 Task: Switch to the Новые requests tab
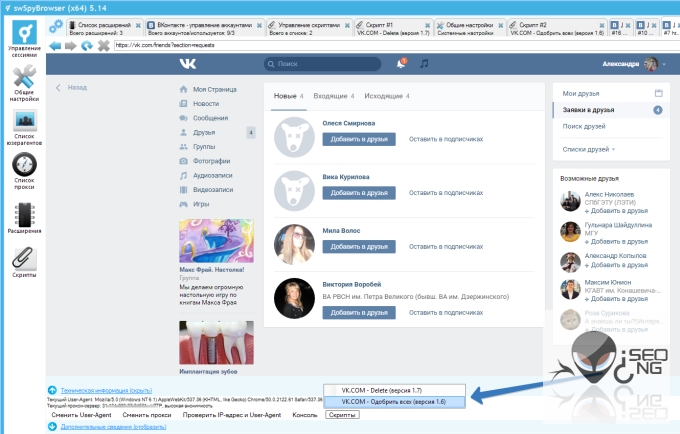[x=288, y=96]
